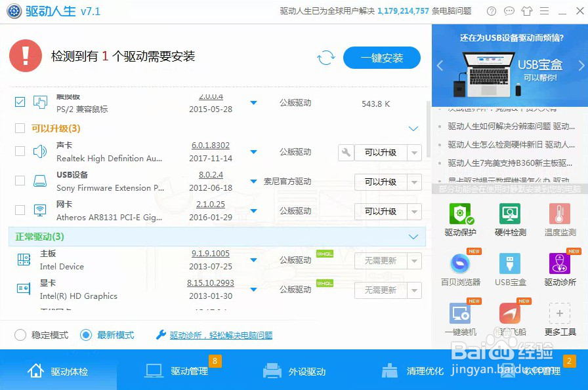588x390 pixels.
Task: Check the 网卡 Atheros driver checkbox
Action: 20,210
